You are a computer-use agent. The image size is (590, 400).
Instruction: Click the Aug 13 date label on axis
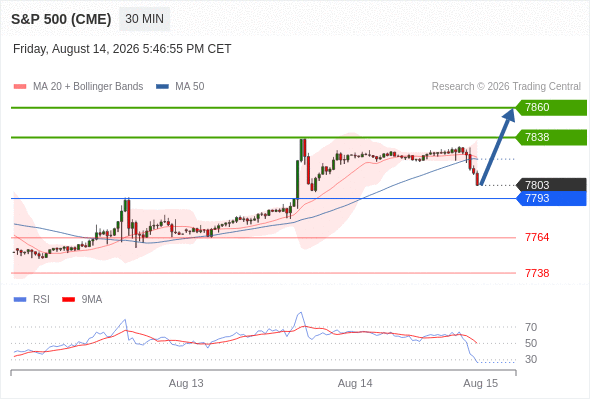tap(186, 383)
